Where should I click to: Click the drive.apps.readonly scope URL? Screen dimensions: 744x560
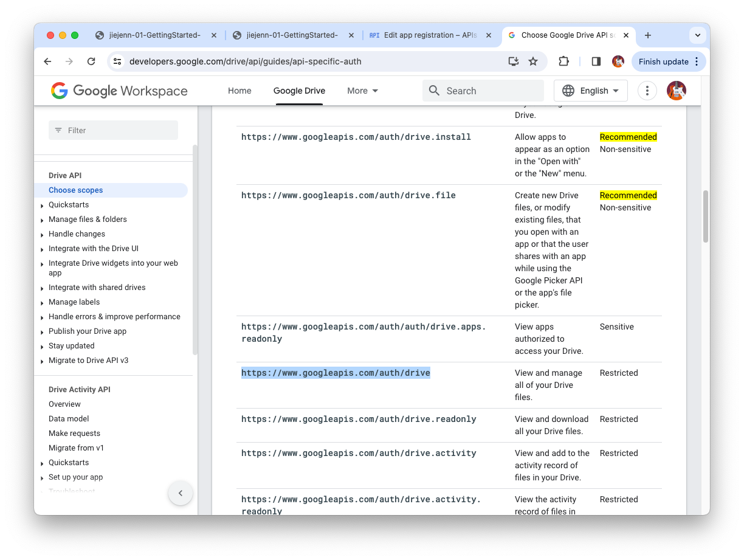pyautogui.click(x=363, y=333)
